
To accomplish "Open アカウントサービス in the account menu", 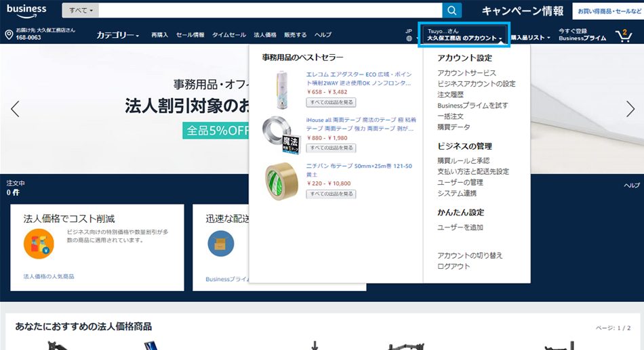I will point(466,72).
